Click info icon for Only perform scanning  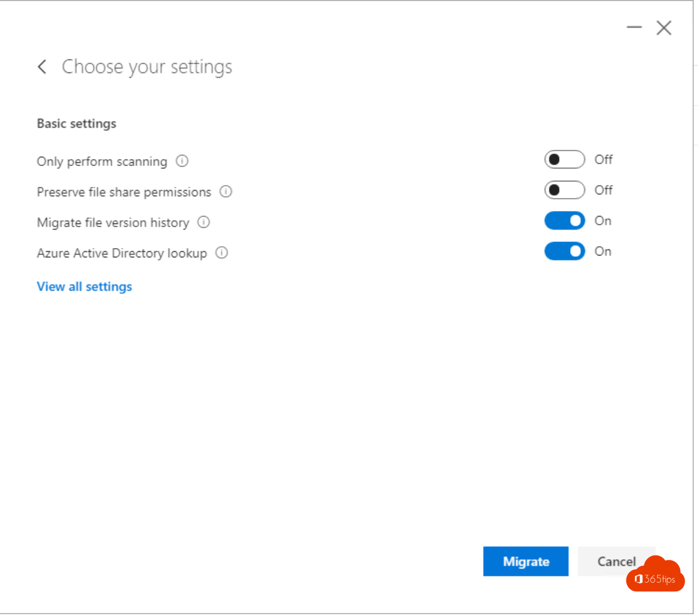pyautogui.click(x=182, y=160)
